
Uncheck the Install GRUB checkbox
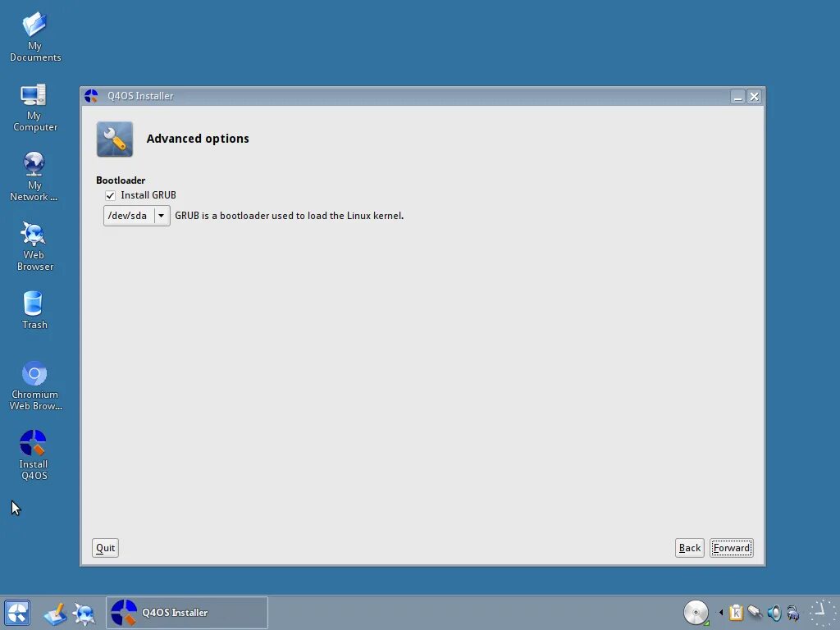coord(111,195)
